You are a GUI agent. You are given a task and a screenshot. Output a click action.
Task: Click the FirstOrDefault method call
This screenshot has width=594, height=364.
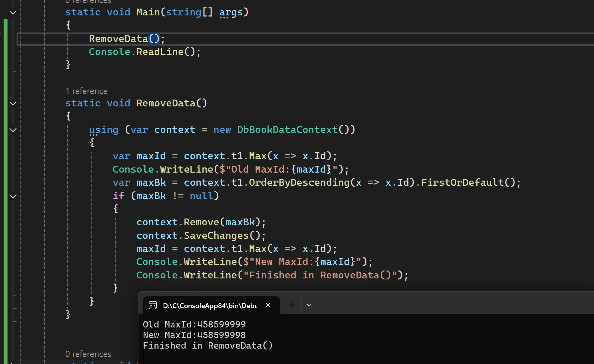[462, 183]
